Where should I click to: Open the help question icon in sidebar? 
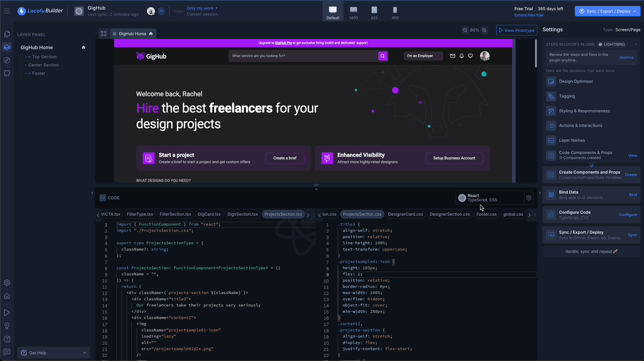(x=7, y=339)
